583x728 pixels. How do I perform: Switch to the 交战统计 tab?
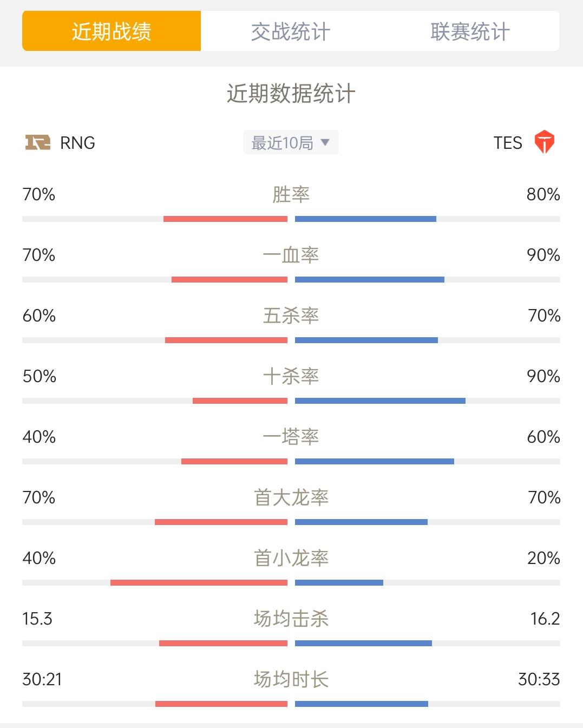pos(291,31)
